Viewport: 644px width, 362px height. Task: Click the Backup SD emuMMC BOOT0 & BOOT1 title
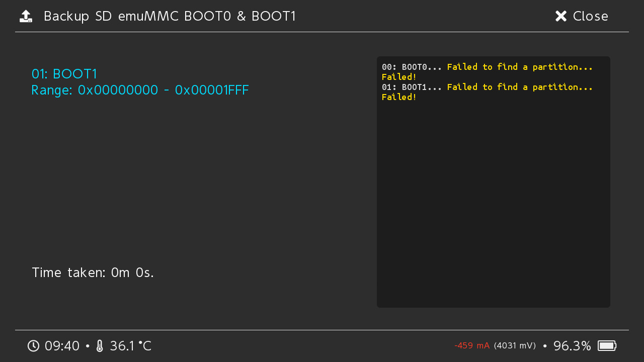pos(169,16)
